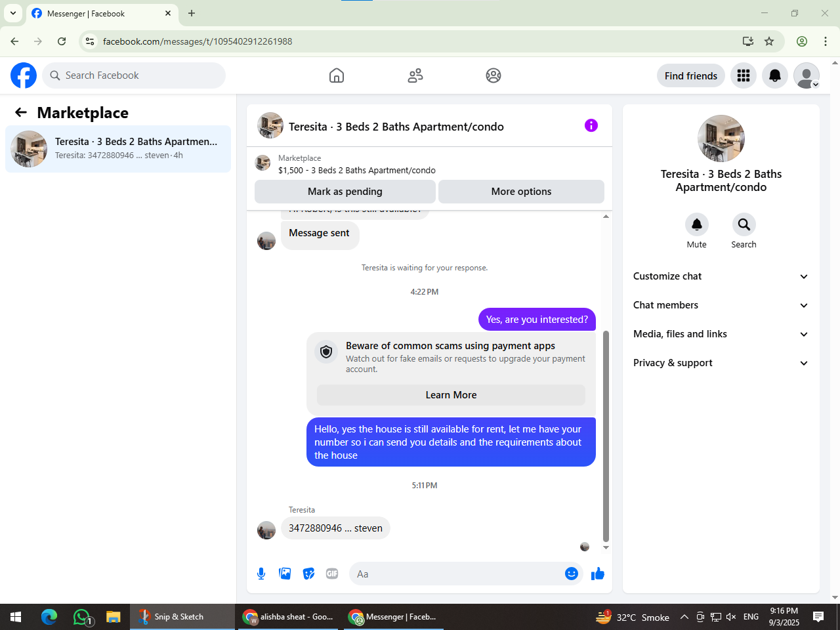Reload the page in Chrome
The width and height of the screenshot is (840, 630).
point(62,41)
